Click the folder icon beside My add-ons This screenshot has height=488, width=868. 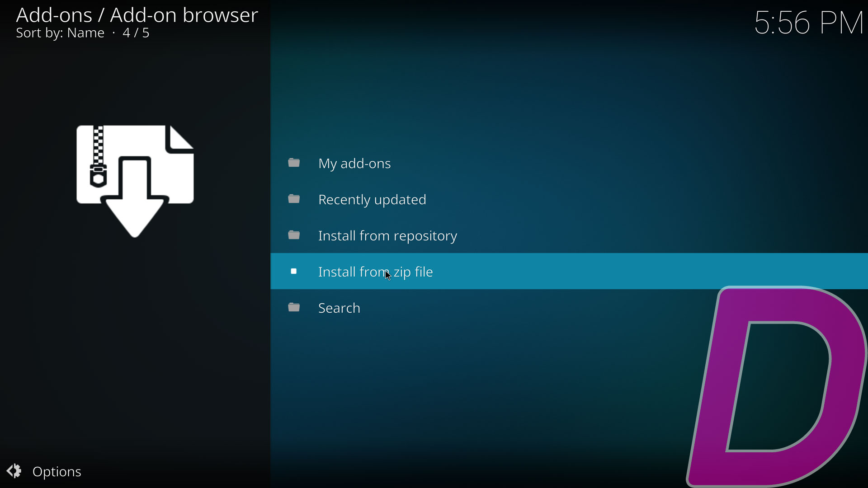(294, 163)
